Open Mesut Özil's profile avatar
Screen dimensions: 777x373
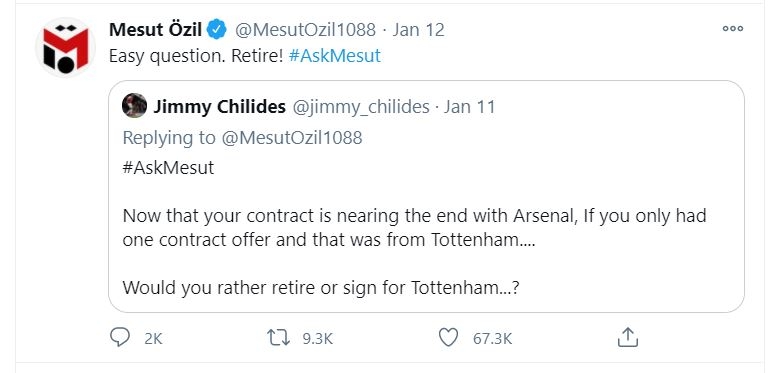65,48
